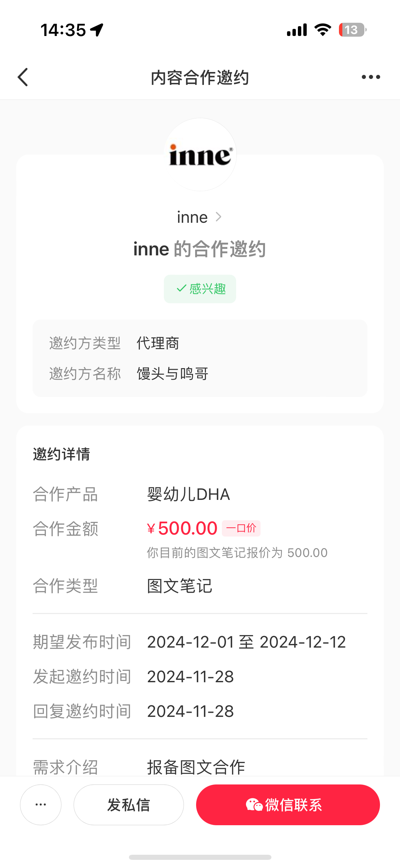Tap the 邀约详情 section heading
The image size is (400, 868).
(x=61, y=454)
